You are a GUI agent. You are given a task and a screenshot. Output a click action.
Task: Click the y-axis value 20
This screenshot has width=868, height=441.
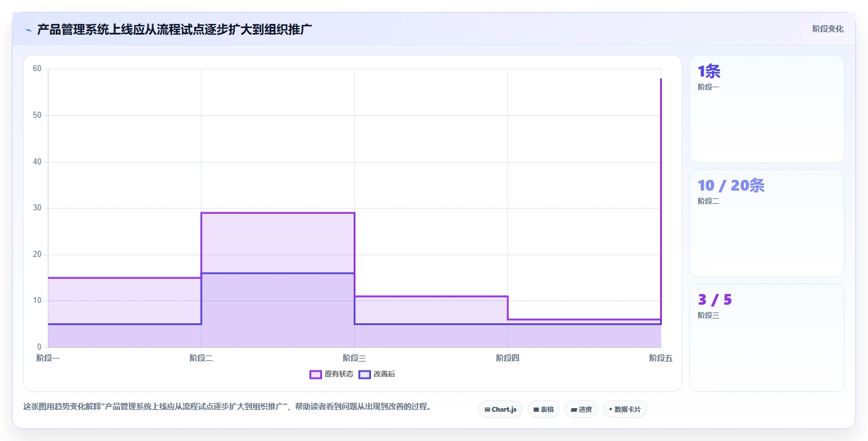pos(37,255)
